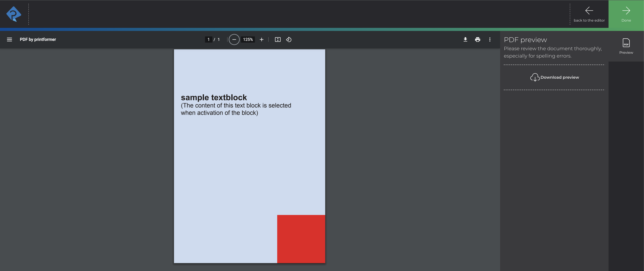The width and height of the screenshot is (644, 271).
Task: Rotate the PDF counterclockwise
Action: [x=289, y=40]
